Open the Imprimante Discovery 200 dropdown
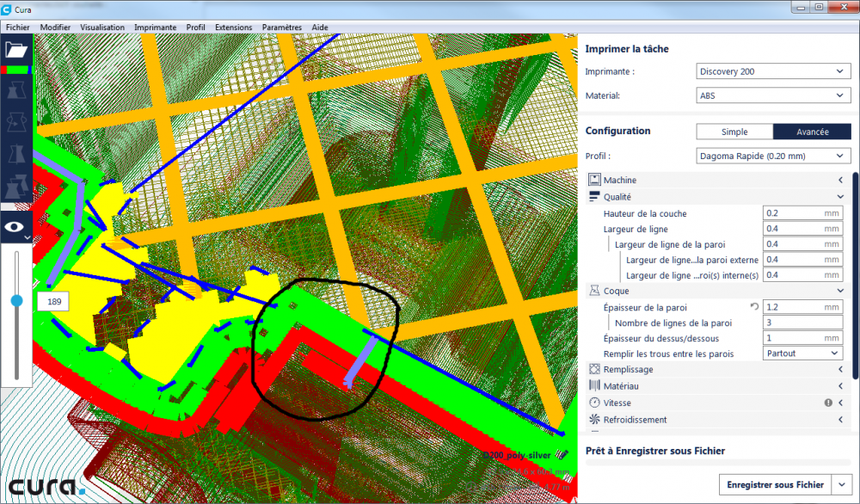The image size is (860, 504). [773, 71]
